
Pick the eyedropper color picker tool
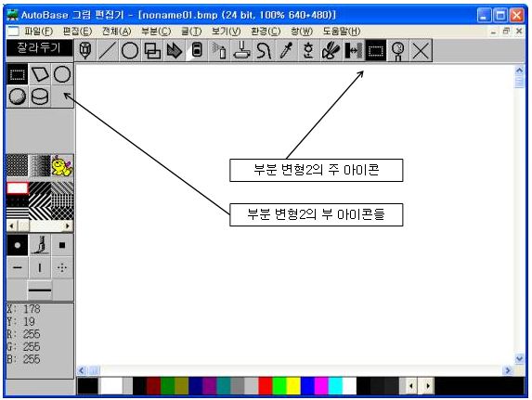pyautogui.click(x=286, y=50)
